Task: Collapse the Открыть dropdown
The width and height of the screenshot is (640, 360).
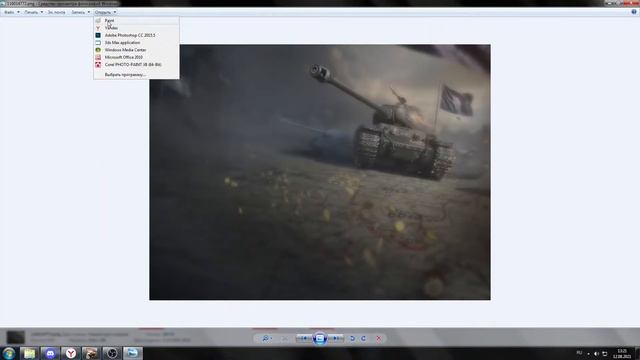Action: coord(105,12)
